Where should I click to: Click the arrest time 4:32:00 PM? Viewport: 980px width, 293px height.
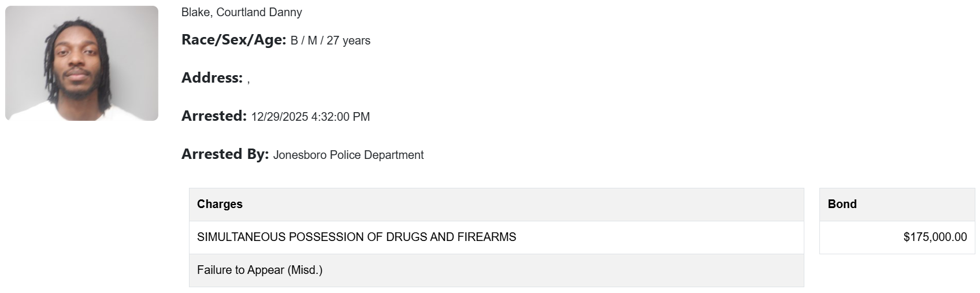pos(340,117)
